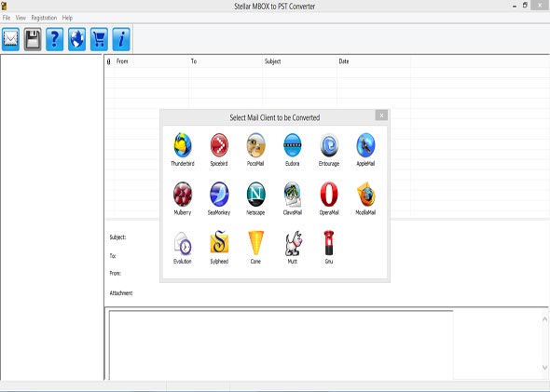Screen dimensions: 550x392
Task: Click the globe update toolbar icon
Action: click(x=76, y=39)
